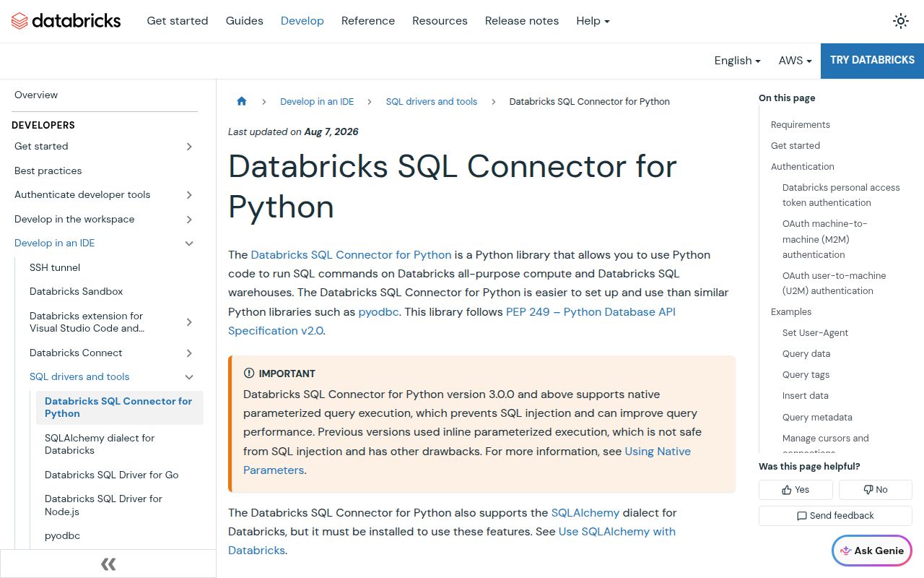
Task: Click the Develop in an IDE breadcrumb
Action: click(317, 101)
